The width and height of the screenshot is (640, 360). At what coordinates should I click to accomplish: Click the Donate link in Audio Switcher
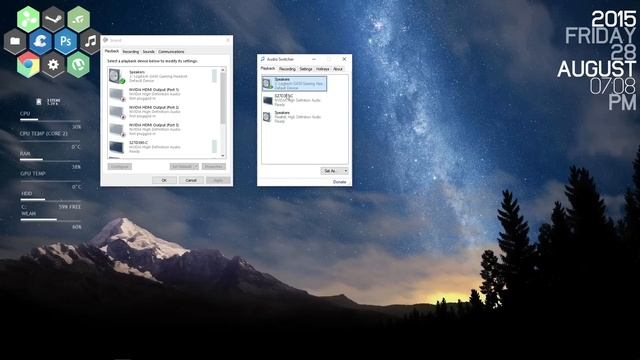(x=340, y=182)
